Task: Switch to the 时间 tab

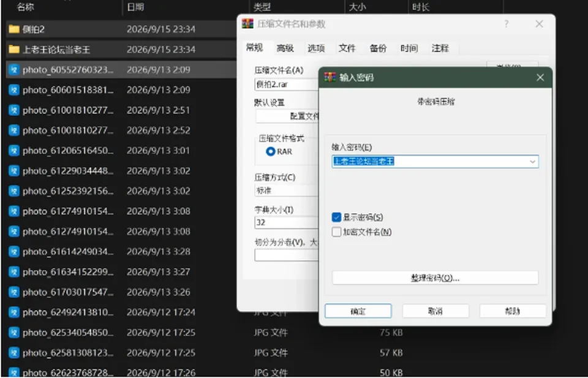Action: tap(409, 48)
